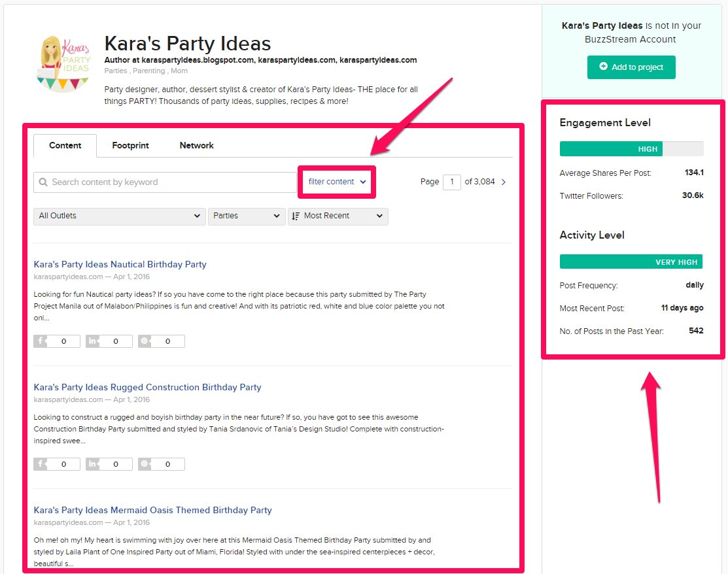Open the filter content dropdown
Screen dimensions: 728x574
point(336,182)
